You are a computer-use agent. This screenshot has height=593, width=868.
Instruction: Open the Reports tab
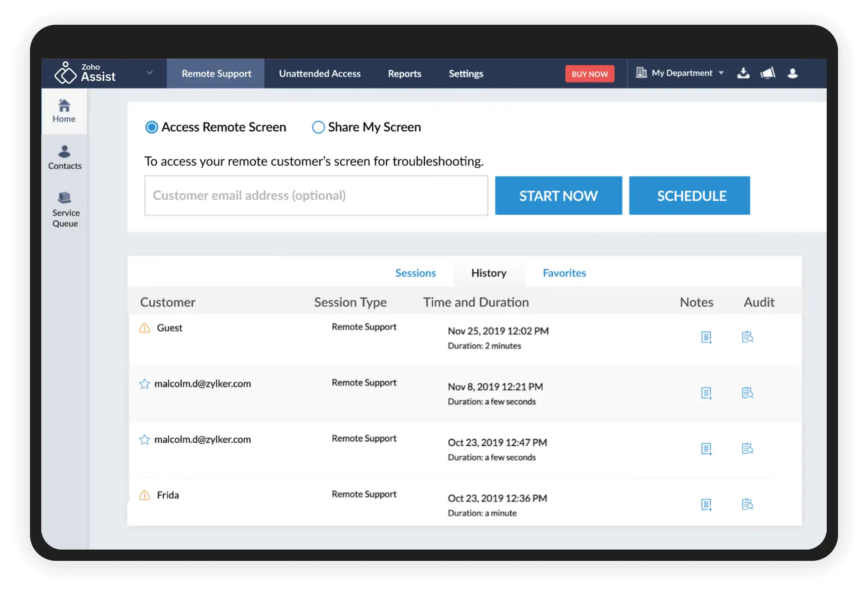click(404, 73)
